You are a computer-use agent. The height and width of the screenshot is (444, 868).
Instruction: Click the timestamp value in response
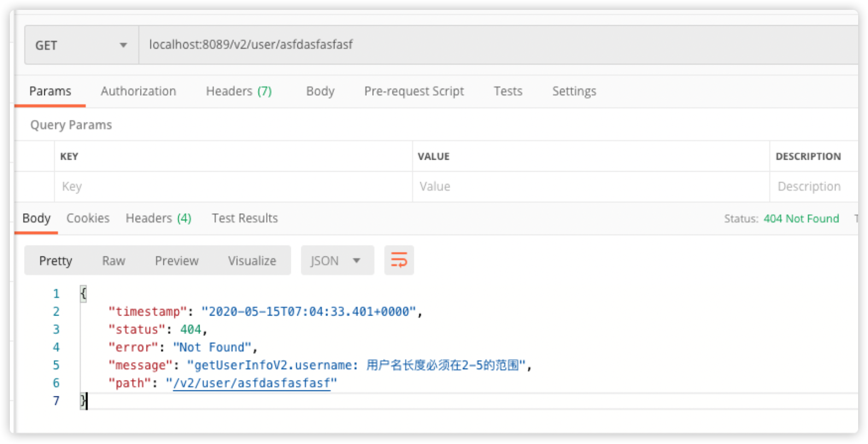click(x=309, y=312)
